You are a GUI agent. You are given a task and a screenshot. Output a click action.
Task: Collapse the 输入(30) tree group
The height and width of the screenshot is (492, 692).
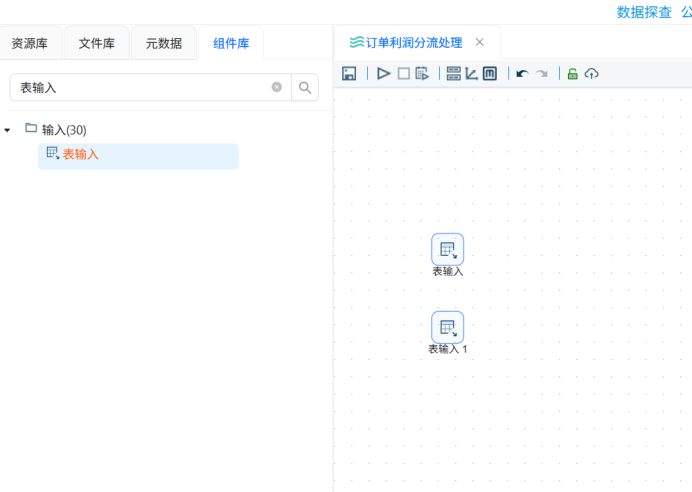click(x=7, y=130)
